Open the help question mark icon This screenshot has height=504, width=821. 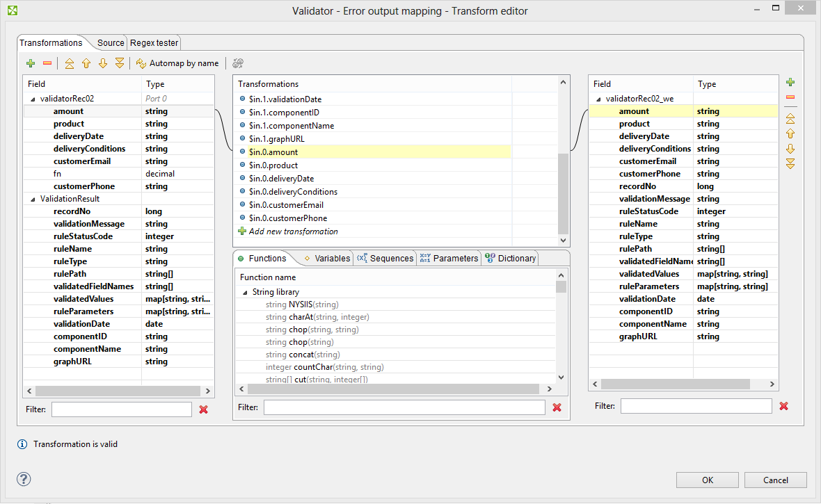coord(24,479)
